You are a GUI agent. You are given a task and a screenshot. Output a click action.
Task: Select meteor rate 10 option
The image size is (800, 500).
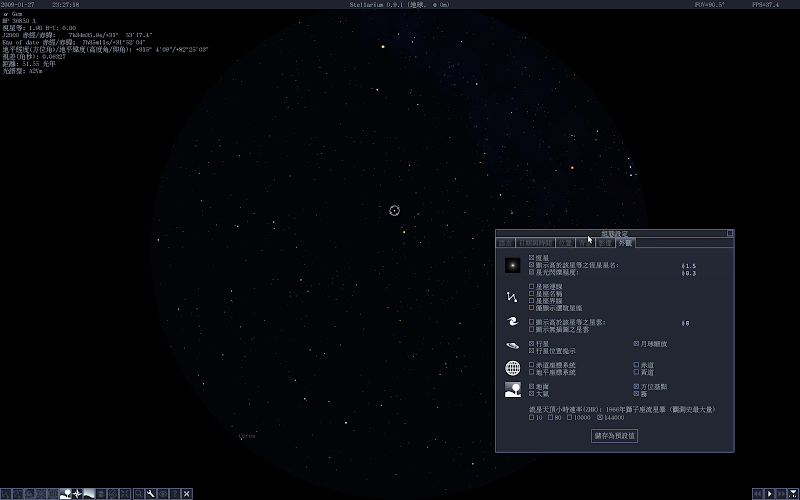click(532, 417)
